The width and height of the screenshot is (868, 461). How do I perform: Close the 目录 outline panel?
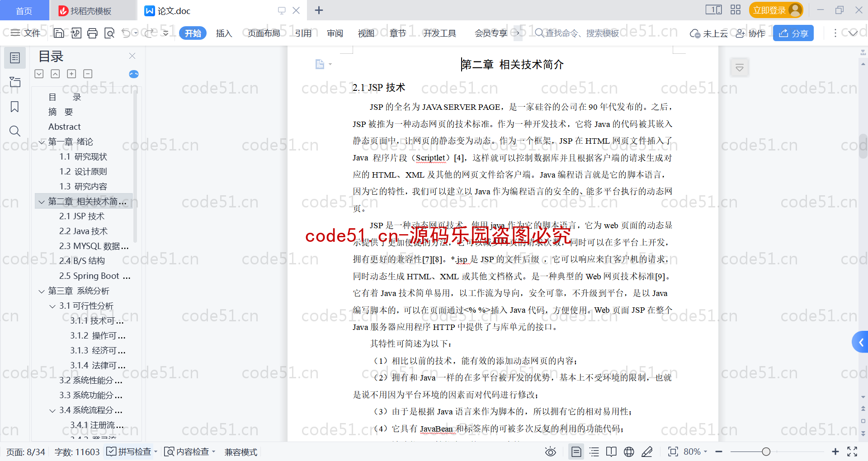click(132, 56)
